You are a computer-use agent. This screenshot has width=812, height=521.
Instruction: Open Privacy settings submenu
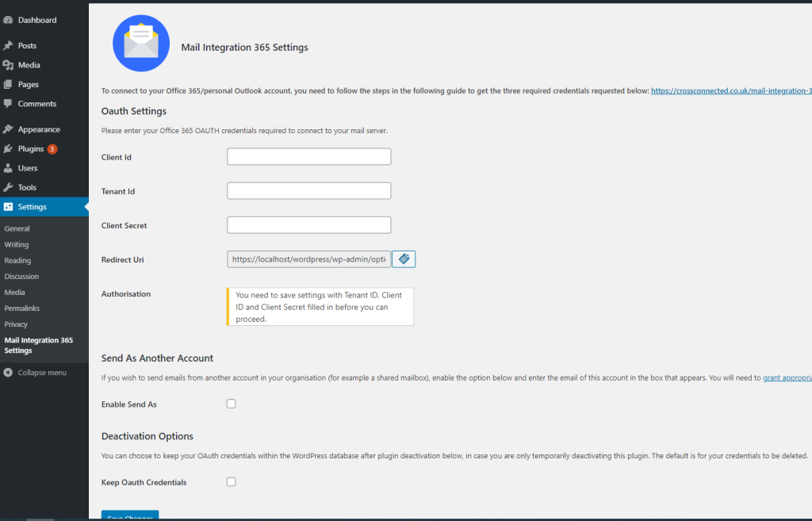(x=16, y=324)
